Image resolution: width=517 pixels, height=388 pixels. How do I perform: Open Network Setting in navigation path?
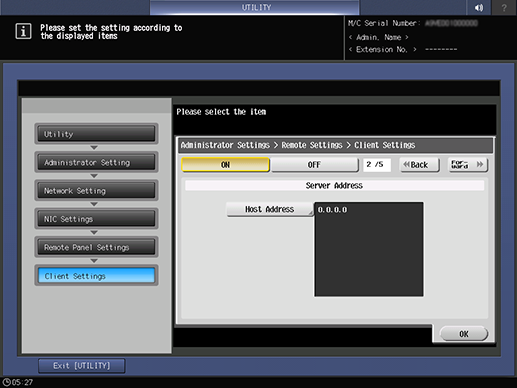pos(96,191)
